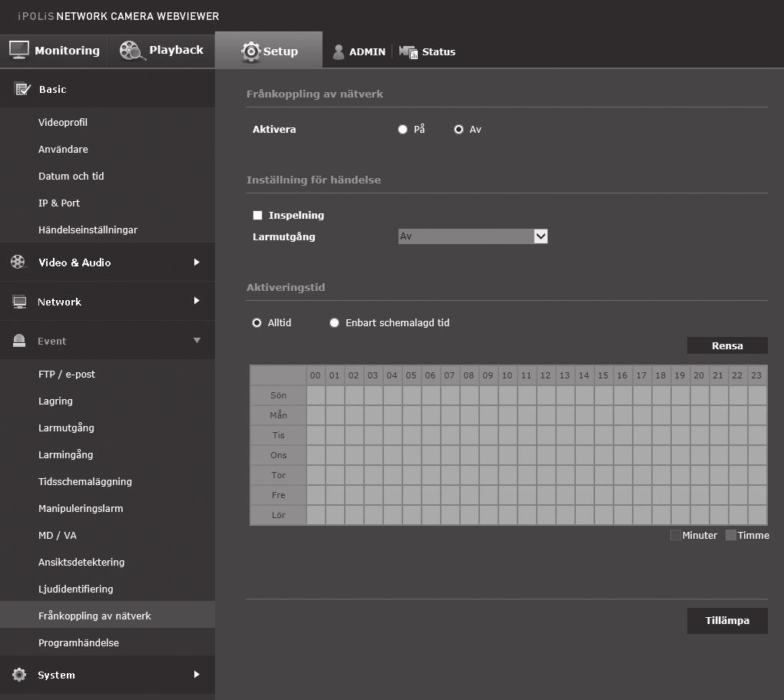Viewport: 784px width, 700px height.
Task: Click the Fre row header
Action: click(x=279, y=495)
